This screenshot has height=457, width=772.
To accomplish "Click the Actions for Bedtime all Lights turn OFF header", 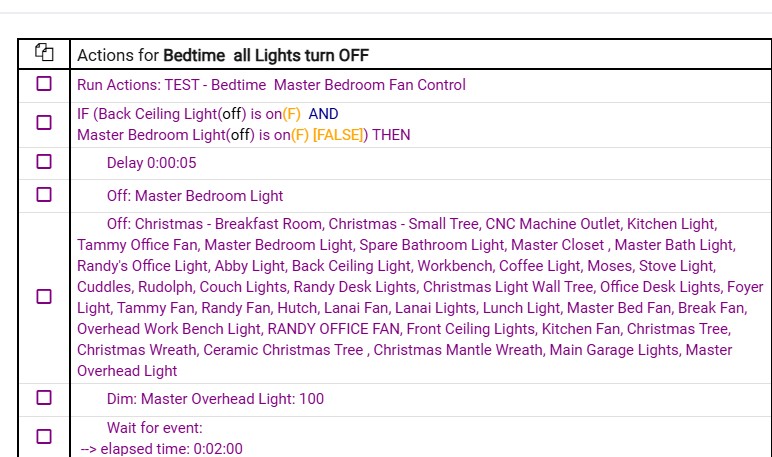I will (x=223, y=55).
